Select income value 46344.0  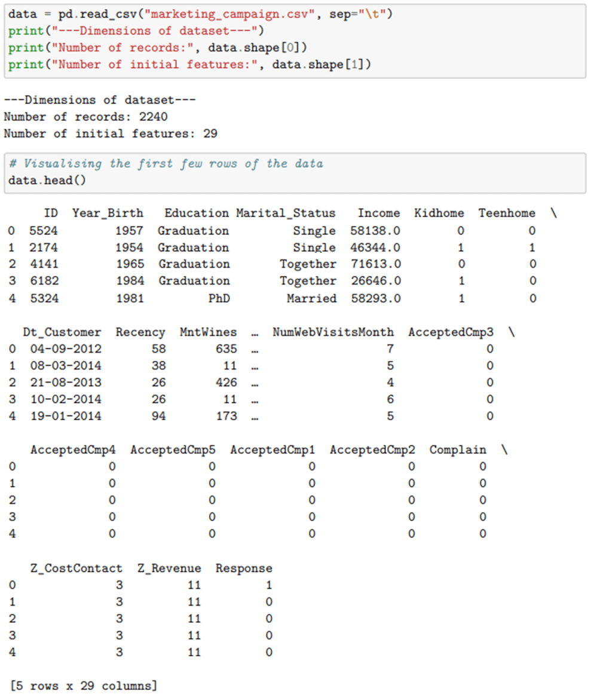(375, 247)
